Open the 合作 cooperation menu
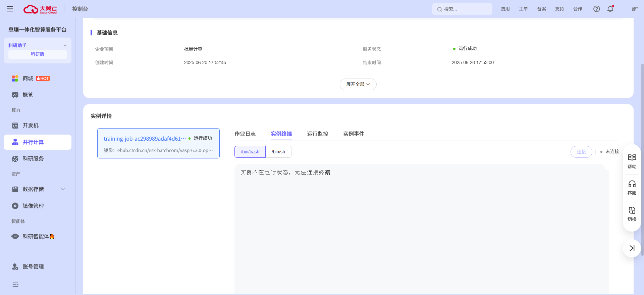 pos(578,9)
